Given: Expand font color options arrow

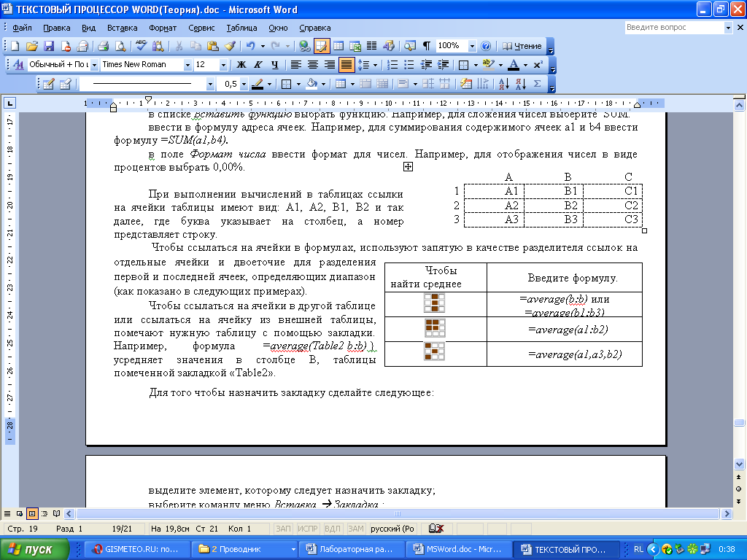Looking at the screenshot, I should click(525, 64).
